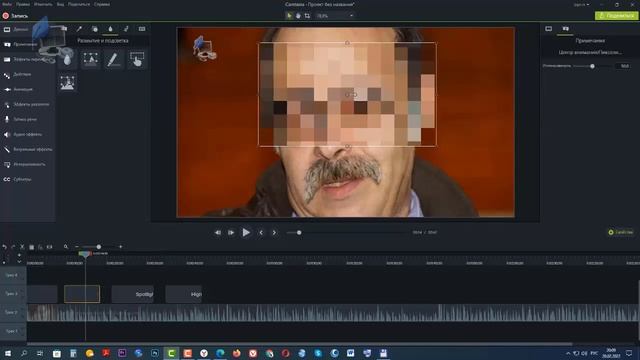Click the rotation handle atop the pixelate box
Screen dimensions: 640x360
pyautogui.click(x=347, y=42)
